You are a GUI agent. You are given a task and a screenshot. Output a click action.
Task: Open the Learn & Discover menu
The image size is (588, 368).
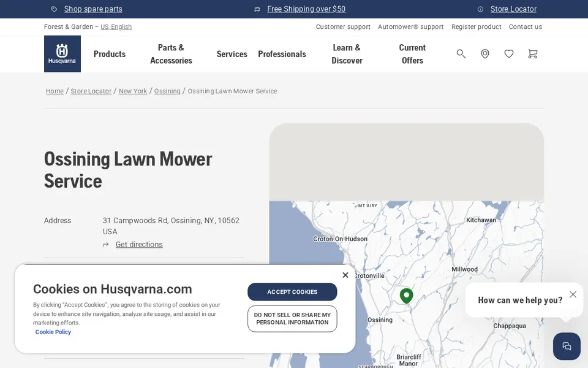click(347, 54)
